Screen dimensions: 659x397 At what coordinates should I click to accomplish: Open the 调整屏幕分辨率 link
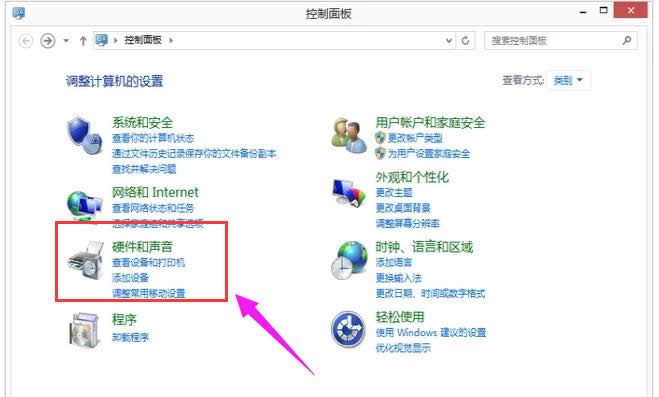coord(408,223)
